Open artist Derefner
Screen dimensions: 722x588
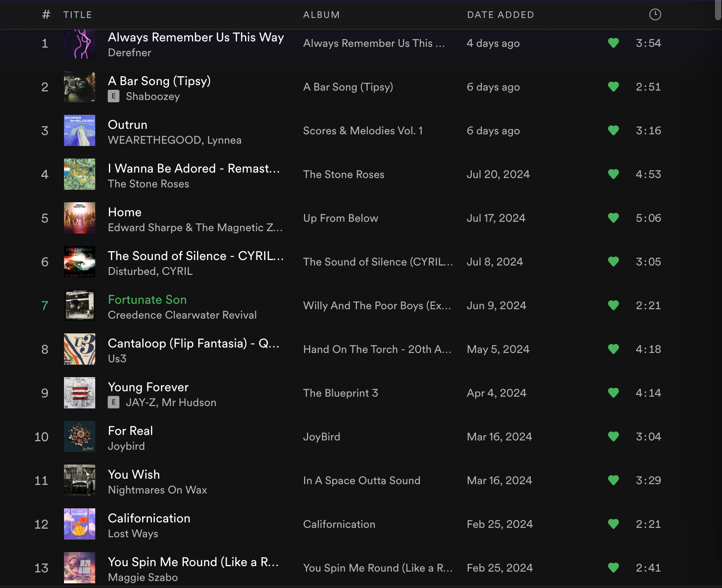coord(130,53)
